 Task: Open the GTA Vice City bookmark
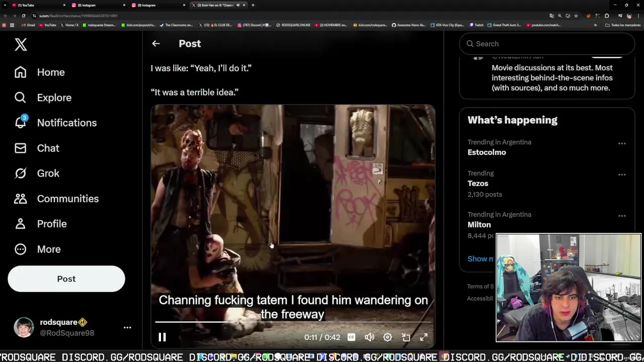[x=448, y=25]
